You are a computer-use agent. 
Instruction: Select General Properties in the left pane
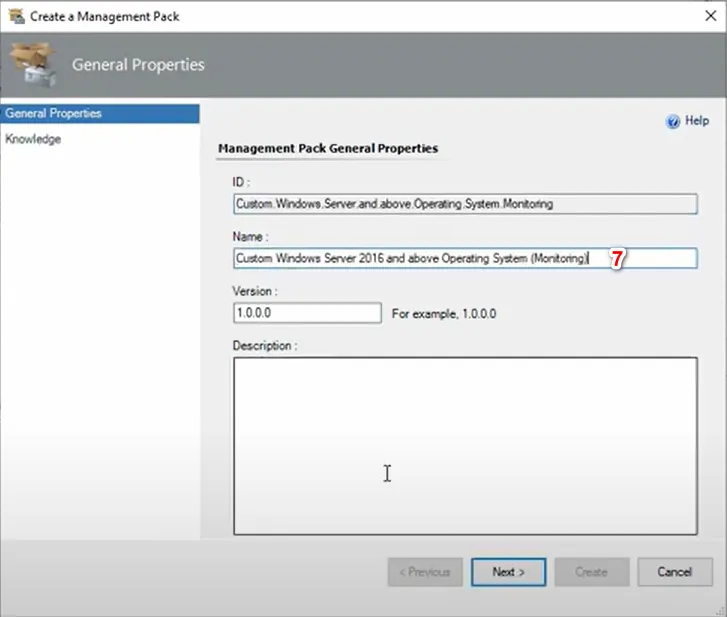point(100,114)
